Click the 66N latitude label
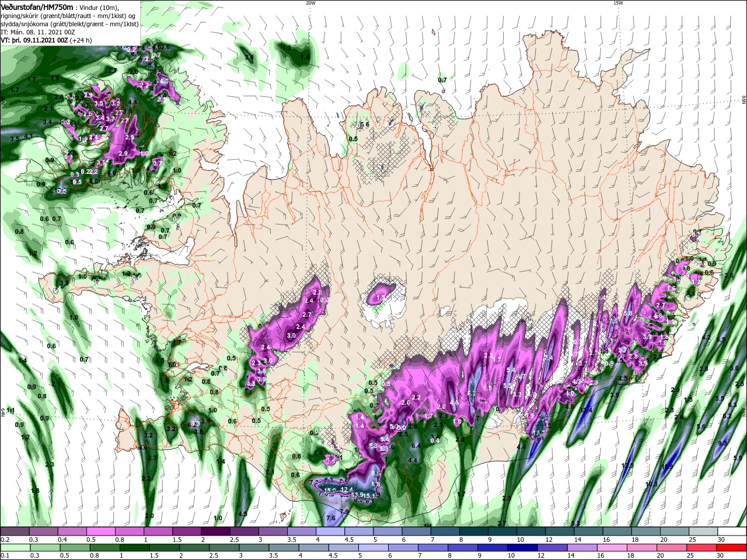Viewport: 747px width, 560px height. pos(744,101)
